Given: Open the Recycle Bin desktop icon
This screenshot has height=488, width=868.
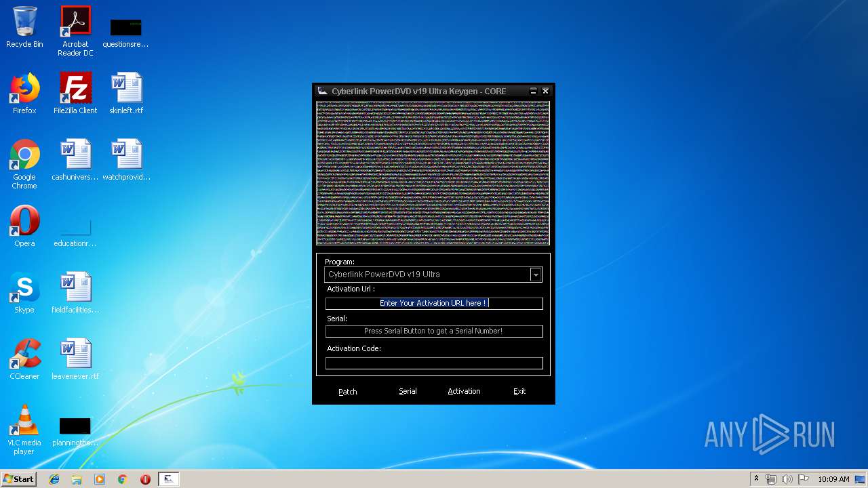Looking at the screenshot, I should tap(24, 27).
